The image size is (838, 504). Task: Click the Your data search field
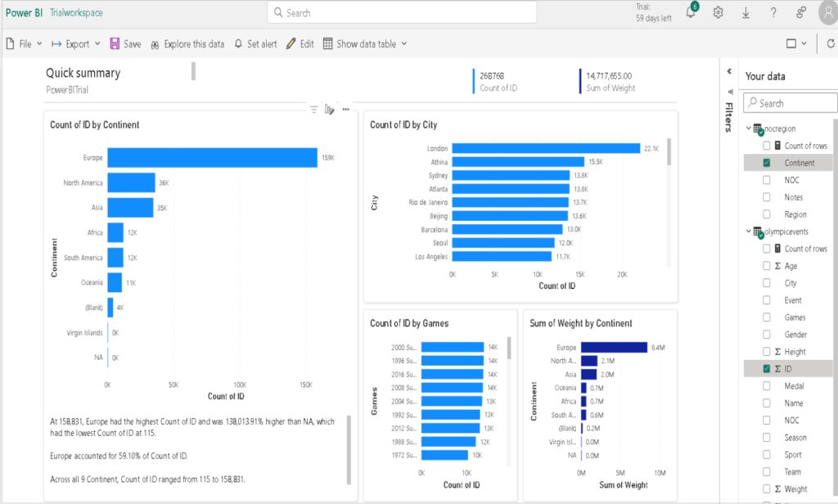(x=792, y=103)
